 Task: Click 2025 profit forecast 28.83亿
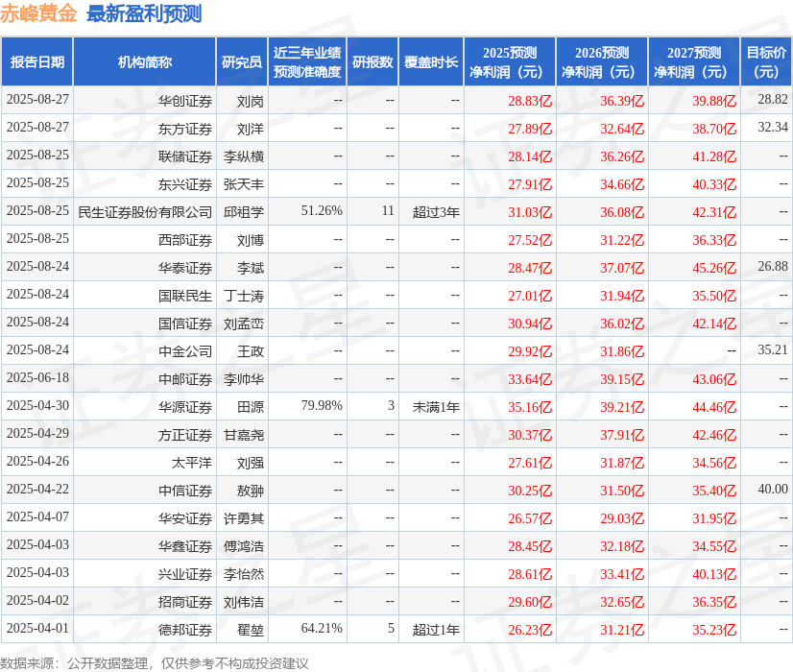pos(530,101)
